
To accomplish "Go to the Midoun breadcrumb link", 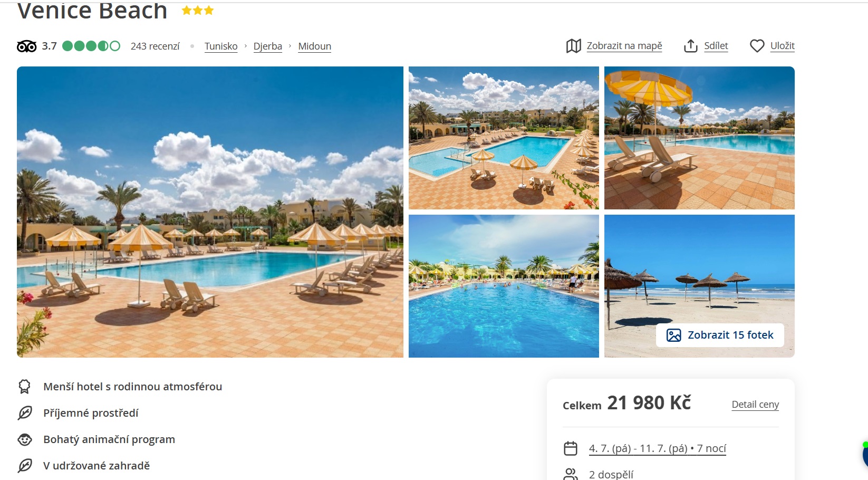I will (x=315, y=46).
